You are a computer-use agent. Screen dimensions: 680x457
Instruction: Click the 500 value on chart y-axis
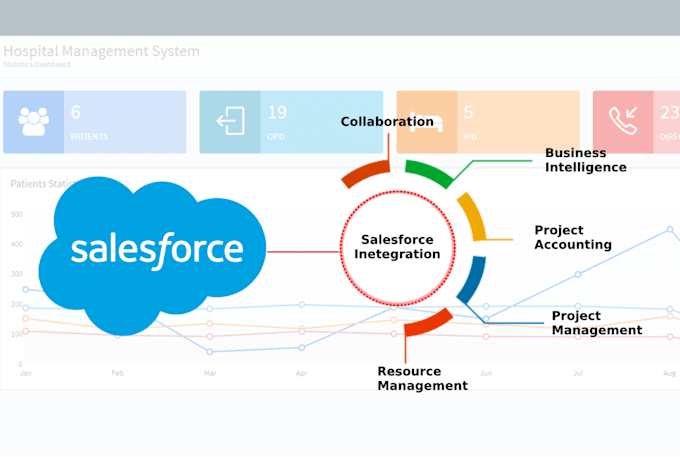pos(16,214)
